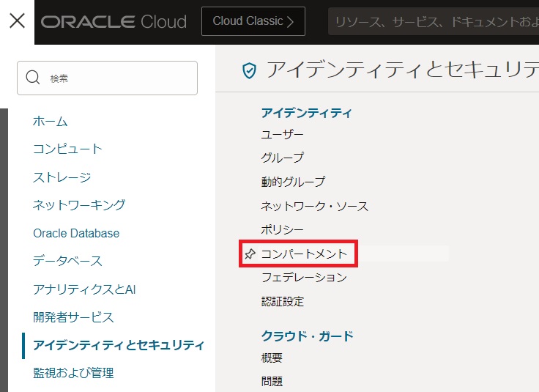Open the ストレージ menu category
Screen dimensions: 539x392
(x=62, y=177)
